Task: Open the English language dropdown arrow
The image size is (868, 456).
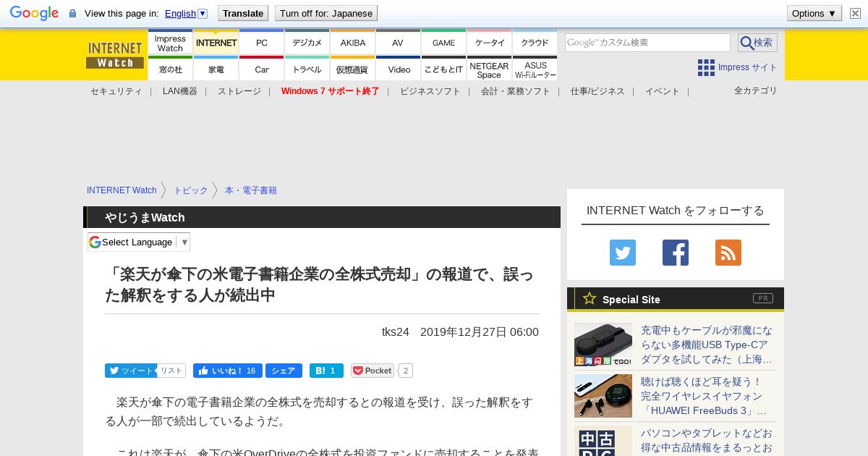Action: (x=203, y=13)
